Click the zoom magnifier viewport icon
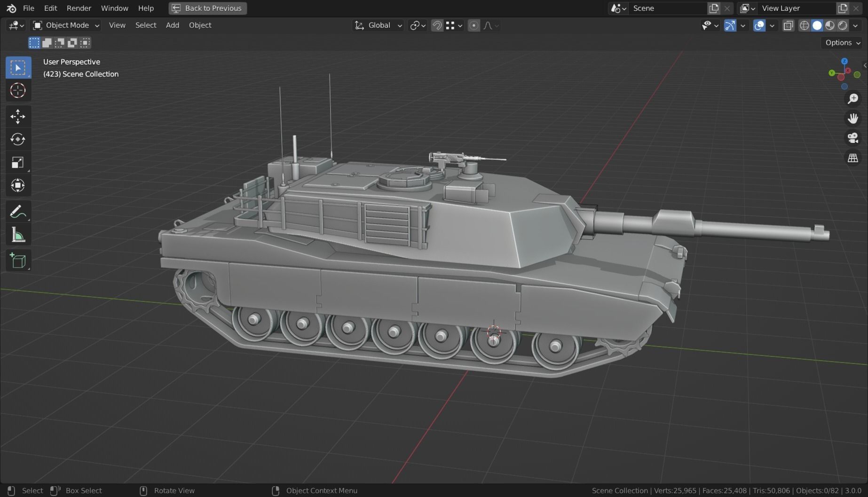Image resolution: width=868 pixels, height=497 pixels. point(853,99)
